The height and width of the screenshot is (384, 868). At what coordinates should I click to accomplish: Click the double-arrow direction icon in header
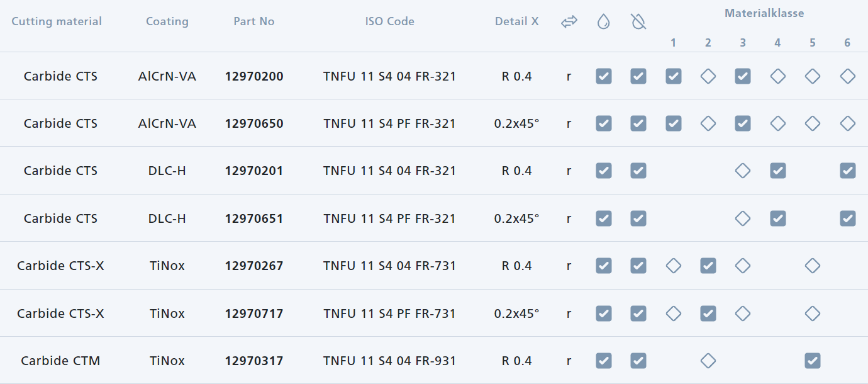click(569, 22)
